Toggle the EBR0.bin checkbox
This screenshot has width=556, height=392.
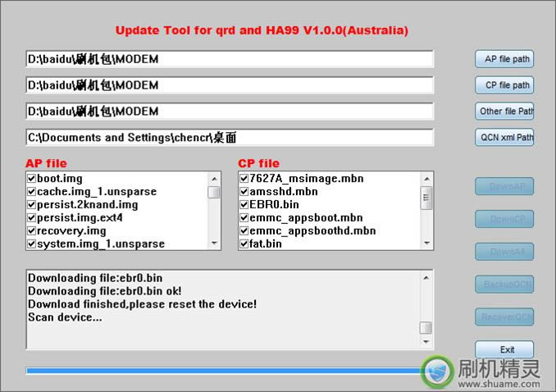tap(244, 205)
